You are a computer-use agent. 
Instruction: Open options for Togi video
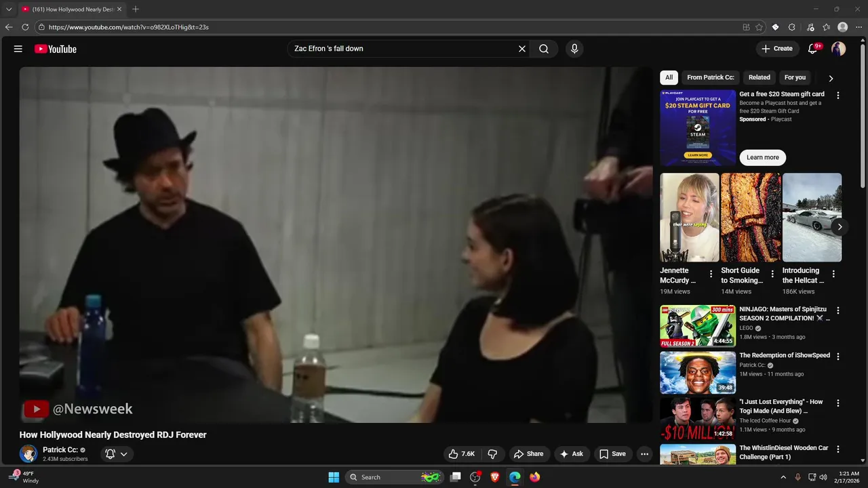point(837,403)
